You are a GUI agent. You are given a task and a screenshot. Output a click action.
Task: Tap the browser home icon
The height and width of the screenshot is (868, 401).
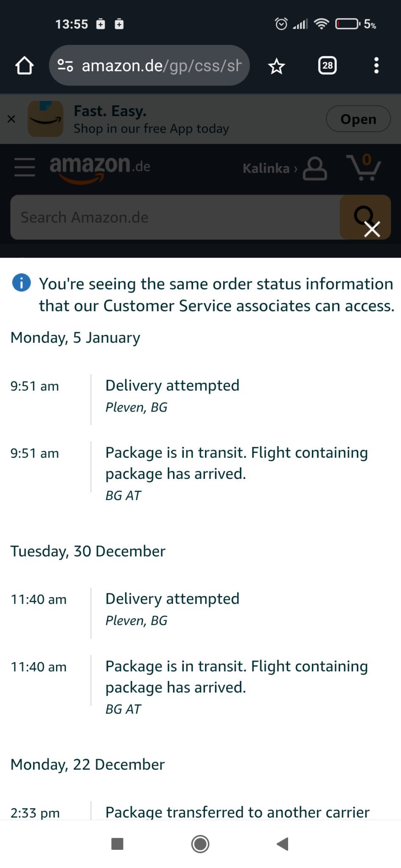[24, 66]
